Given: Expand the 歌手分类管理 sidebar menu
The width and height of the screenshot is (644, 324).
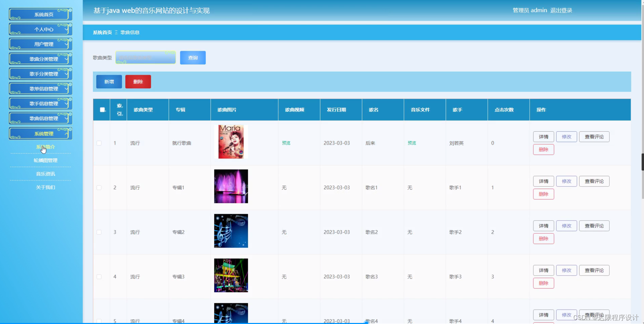Looking at the screenshot, I should coord(41,74).
